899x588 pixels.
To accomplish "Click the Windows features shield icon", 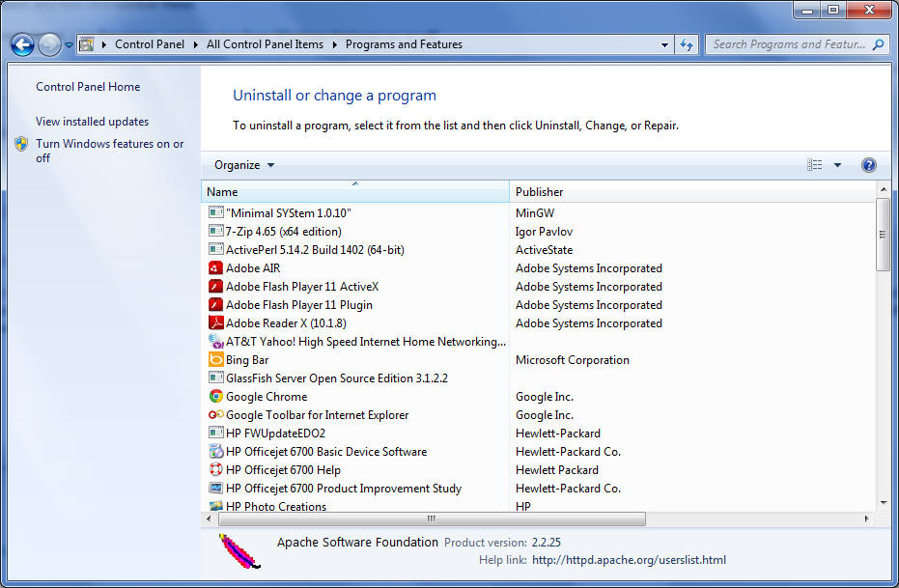I will coord(21,144).
